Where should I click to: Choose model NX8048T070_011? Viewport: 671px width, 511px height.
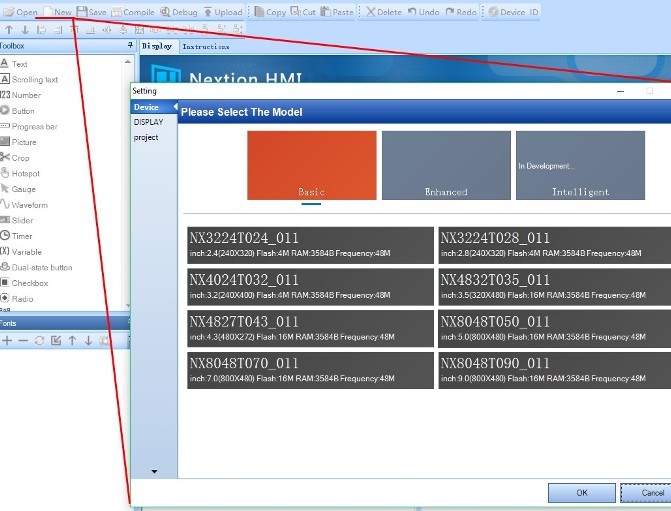point(310,371)
